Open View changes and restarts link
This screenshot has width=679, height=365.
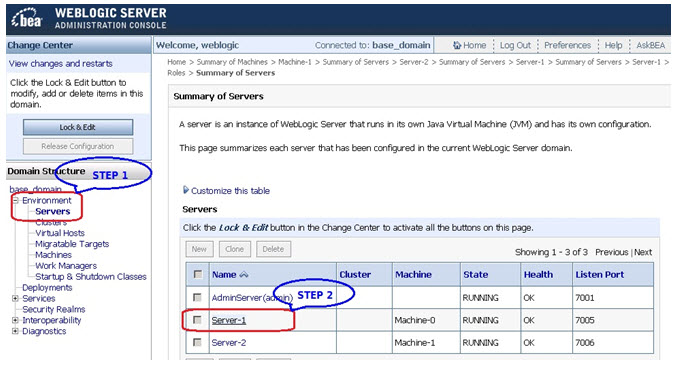coord(61,64)
